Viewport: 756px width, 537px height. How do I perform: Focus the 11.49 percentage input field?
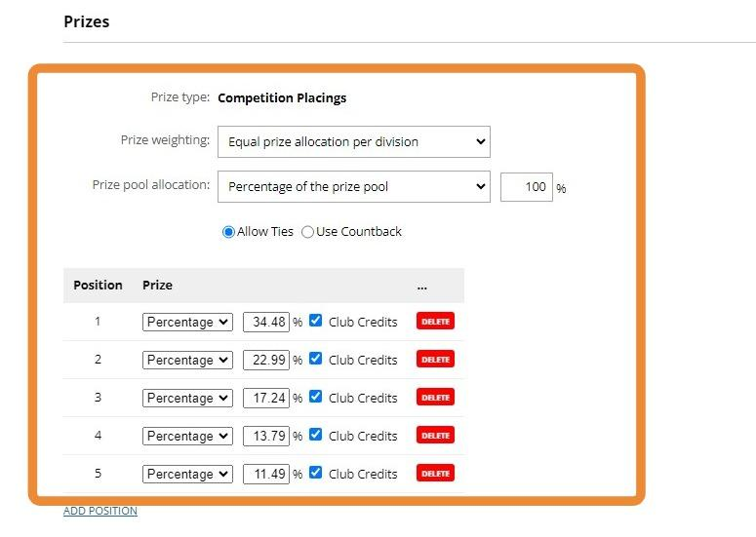pos(265,474)
